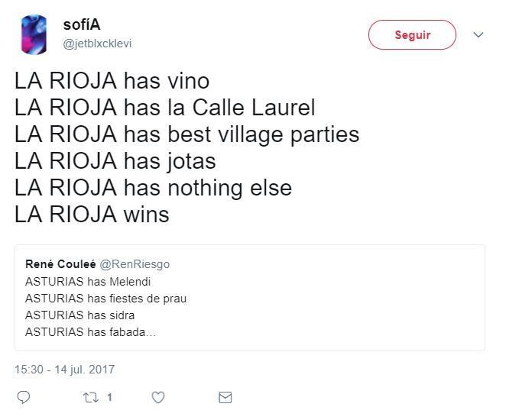Image resolution: width=506 pixels, height=420 pixels.
Task: Click 'LA RIOJA has la Calle Laurel' text
Action: (164, 108)
